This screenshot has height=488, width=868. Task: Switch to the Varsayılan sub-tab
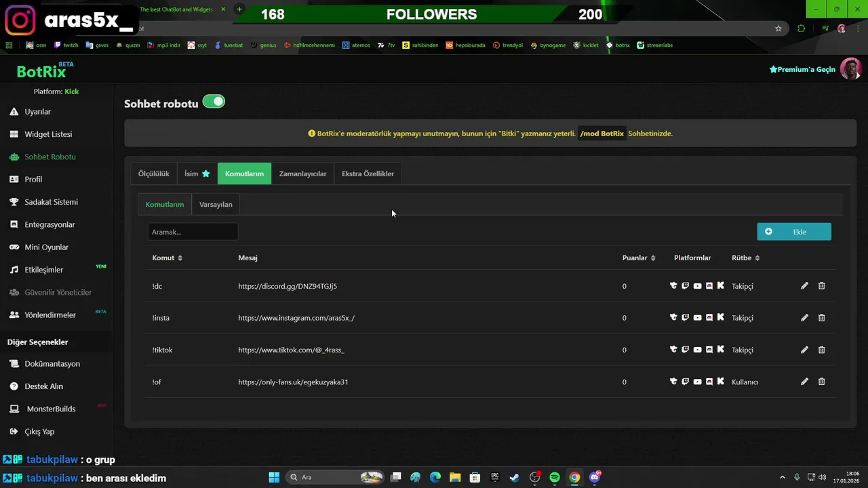216,204
